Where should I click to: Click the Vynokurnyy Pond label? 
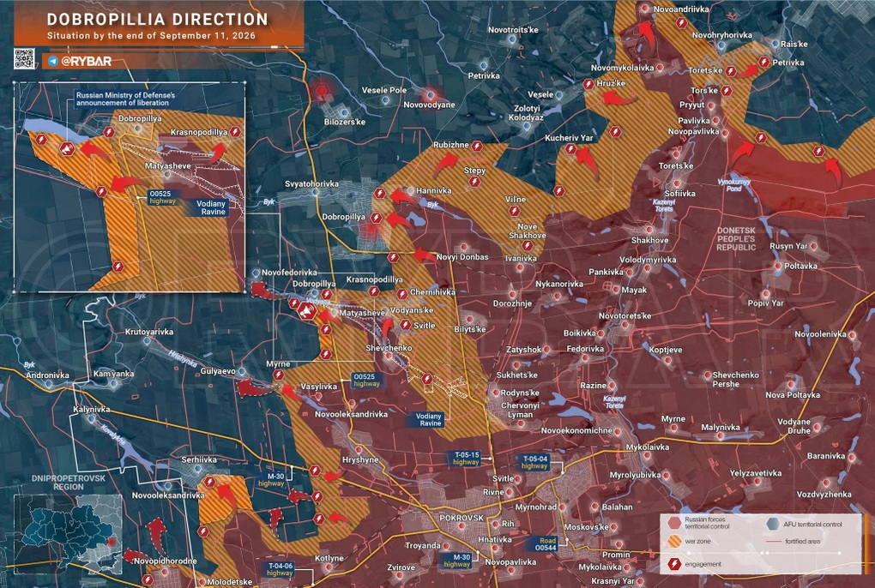[x=733, y=185]
